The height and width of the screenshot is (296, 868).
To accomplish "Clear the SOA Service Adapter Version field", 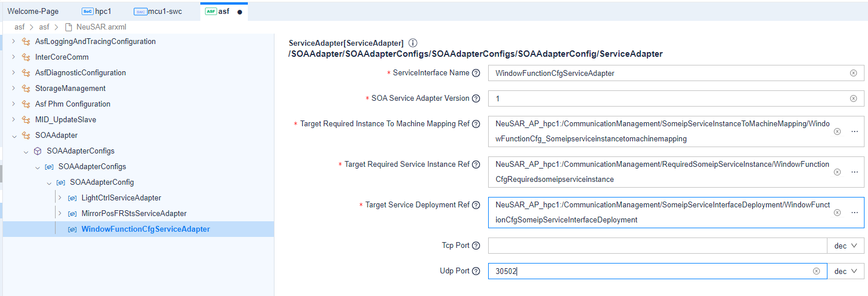I will coord(853,98).
